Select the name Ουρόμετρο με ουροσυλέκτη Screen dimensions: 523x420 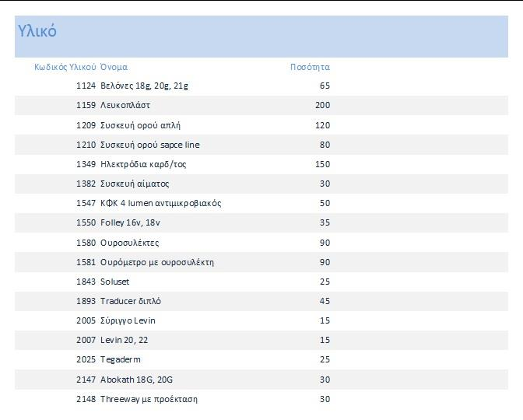click(157, 262)
